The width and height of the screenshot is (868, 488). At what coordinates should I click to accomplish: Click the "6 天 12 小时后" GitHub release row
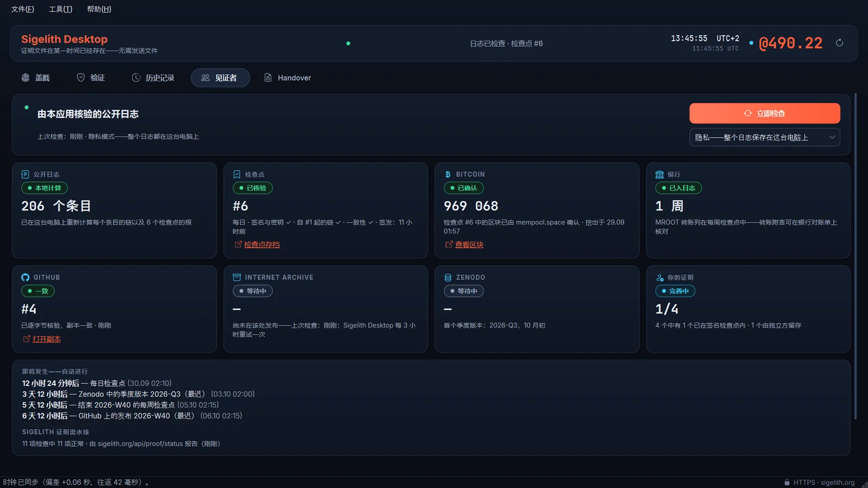(x=132, y=416)
